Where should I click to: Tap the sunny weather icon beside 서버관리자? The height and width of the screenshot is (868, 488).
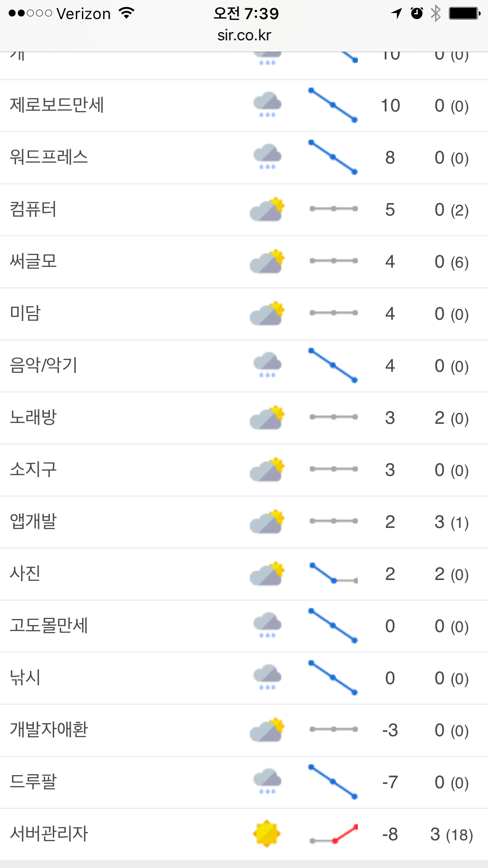(267, 833)
